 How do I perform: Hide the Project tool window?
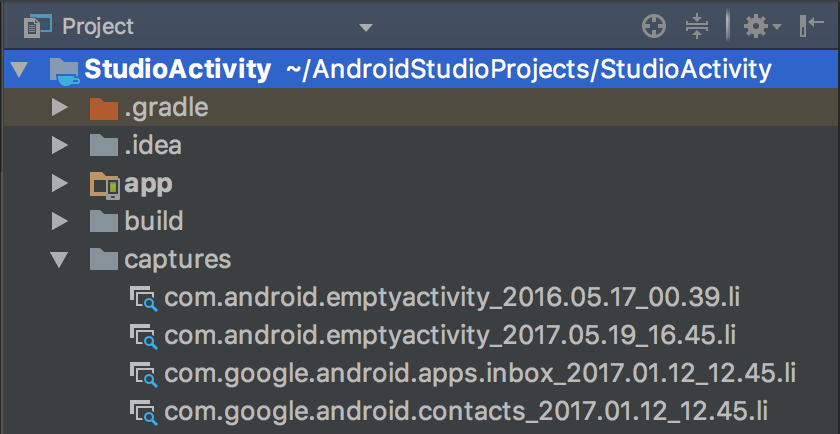pyautogui.click(x=811, y=27)
